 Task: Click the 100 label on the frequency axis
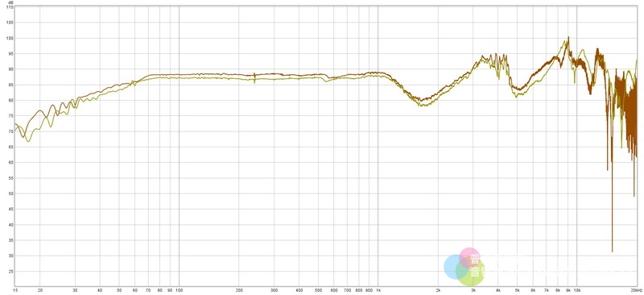click(x=179, y=290)
